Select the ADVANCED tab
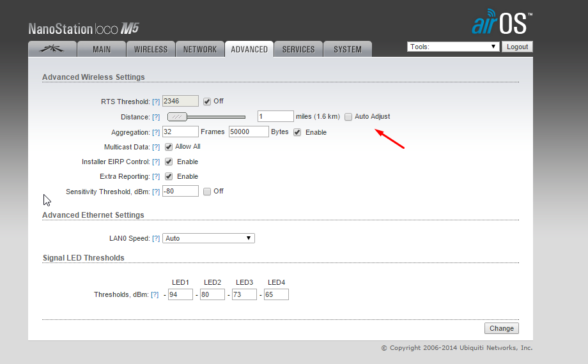The height and width of the screenshot is (364, 588). (x=249, y=49)
